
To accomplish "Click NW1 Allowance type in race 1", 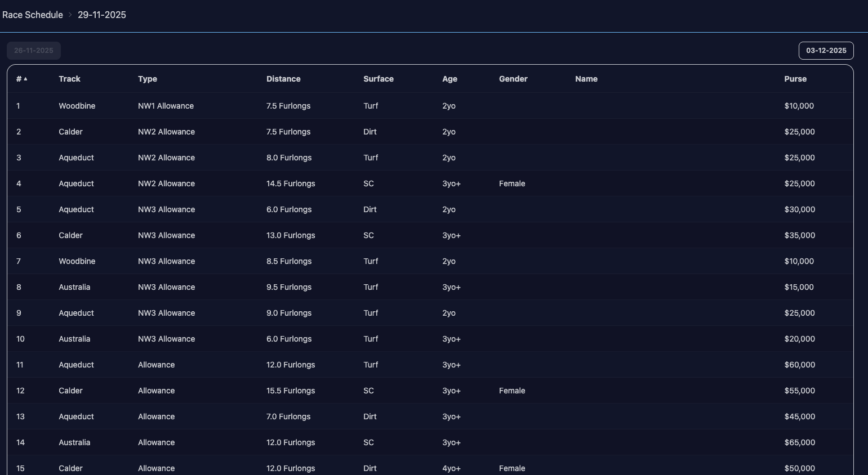I will (x=166, y=106).
